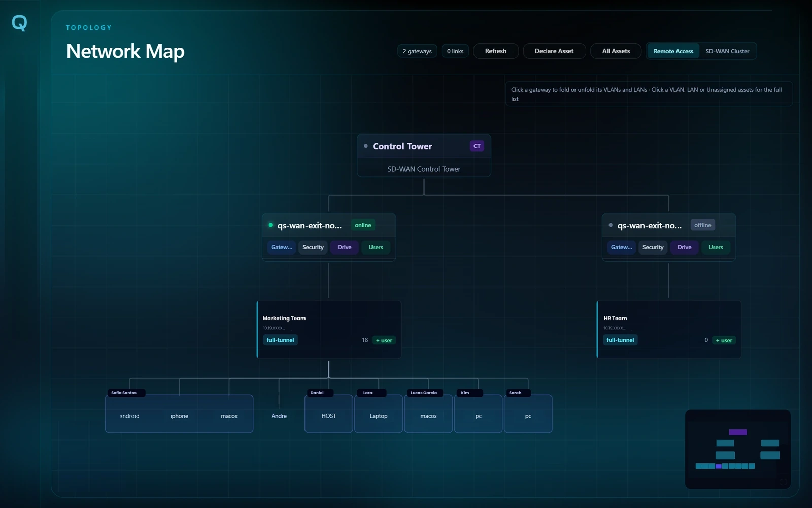Viewport: 812px width, 508px height.
Task: Open Drive on the online gateway
Action: (x=345, y=247)
